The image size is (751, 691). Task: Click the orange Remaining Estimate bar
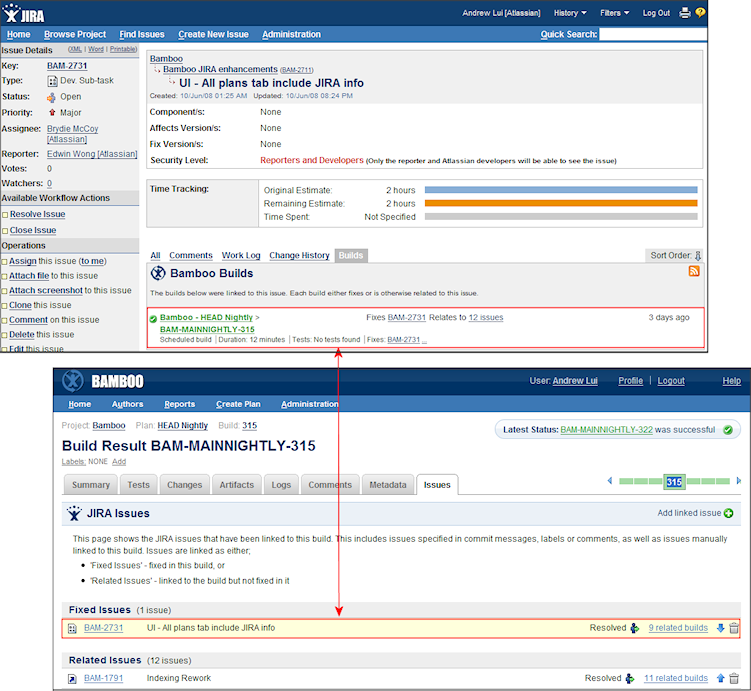click(x=561, y=203)
